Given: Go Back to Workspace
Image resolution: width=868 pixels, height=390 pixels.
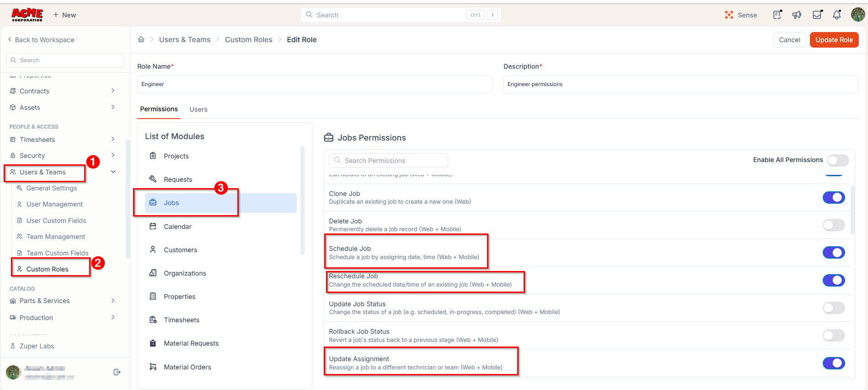Looking at the screenshot, I should point(41,40).
